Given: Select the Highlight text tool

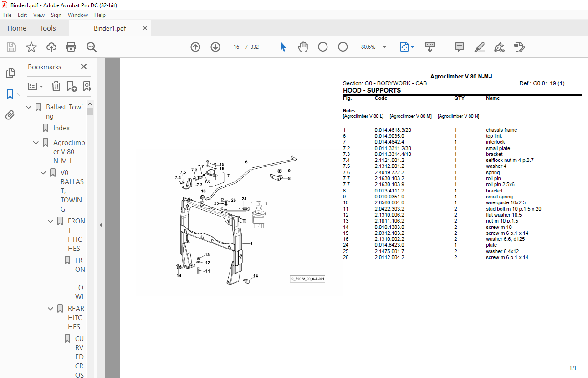Looking at the screenshot, I should [x=480, y=47].
